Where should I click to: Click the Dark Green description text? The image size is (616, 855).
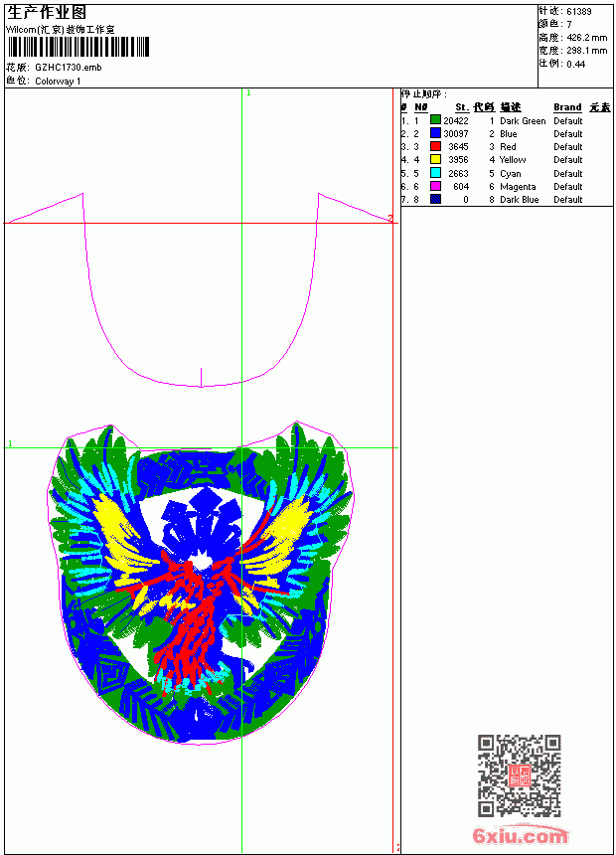coord(523,121)
